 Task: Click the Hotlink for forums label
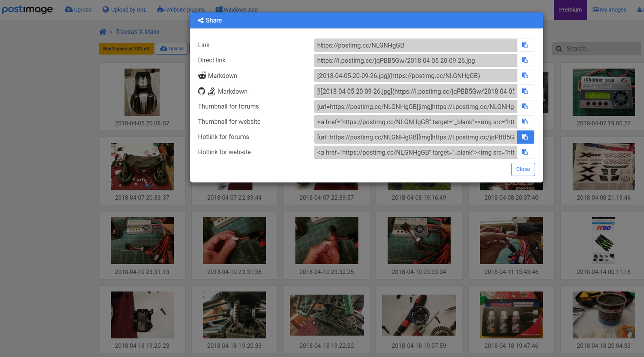(223, 137)
